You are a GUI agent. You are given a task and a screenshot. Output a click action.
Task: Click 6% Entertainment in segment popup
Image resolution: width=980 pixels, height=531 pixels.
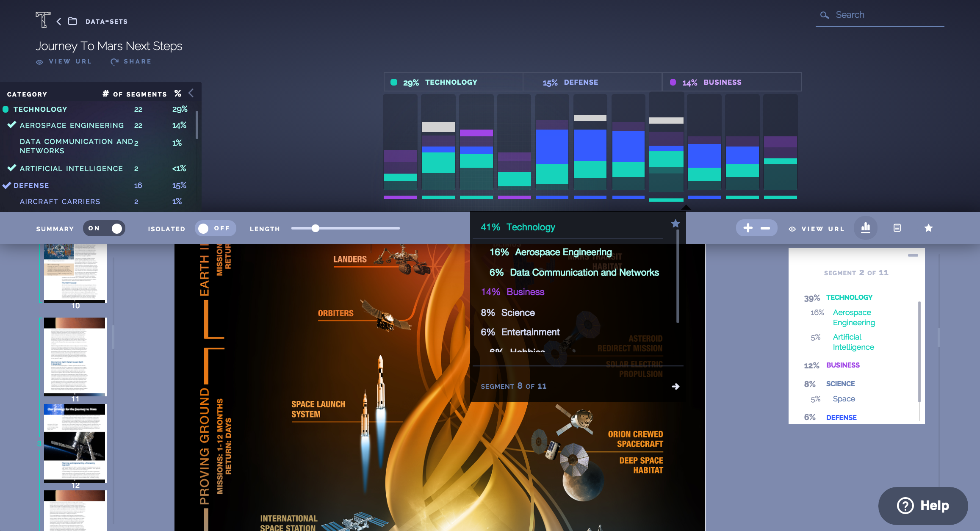520,332
